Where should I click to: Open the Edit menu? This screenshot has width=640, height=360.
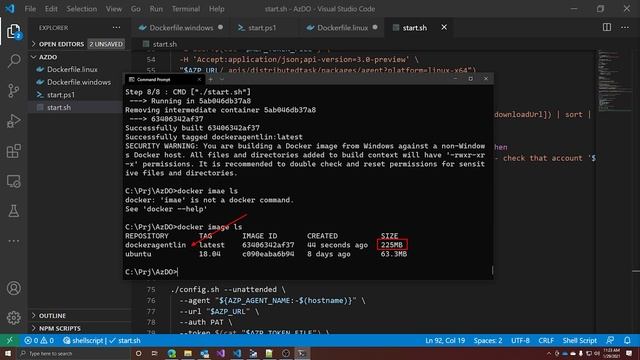(51, 9)
